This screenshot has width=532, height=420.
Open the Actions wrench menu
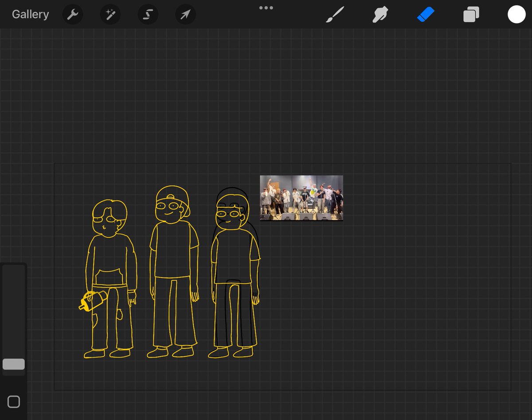72,15
